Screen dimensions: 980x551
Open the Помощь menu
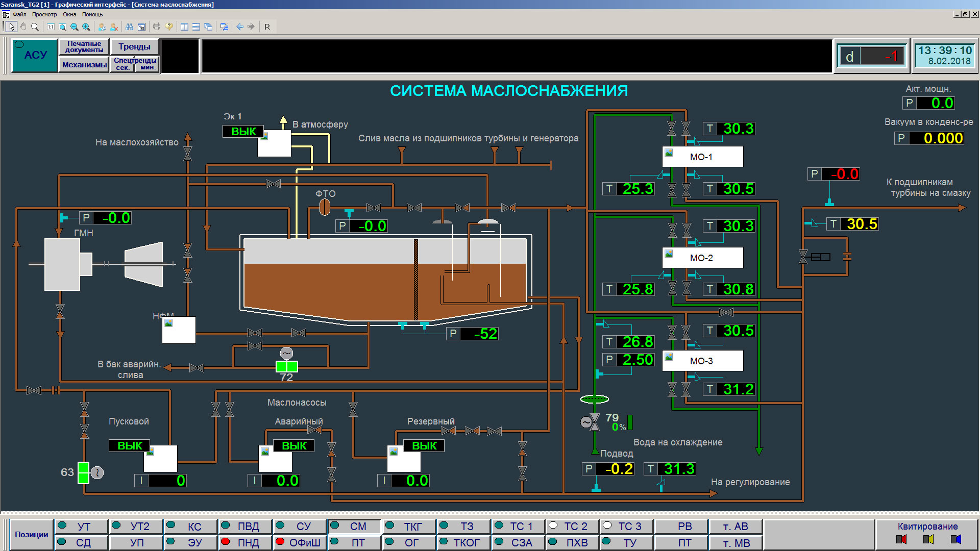92,14
